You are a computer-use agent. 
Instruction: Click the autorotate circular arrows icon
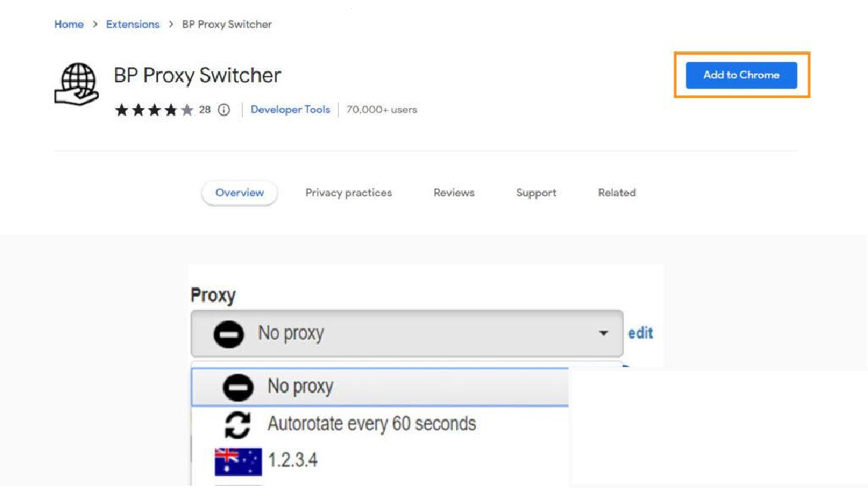pyautogui.click(x=237, y=425)
